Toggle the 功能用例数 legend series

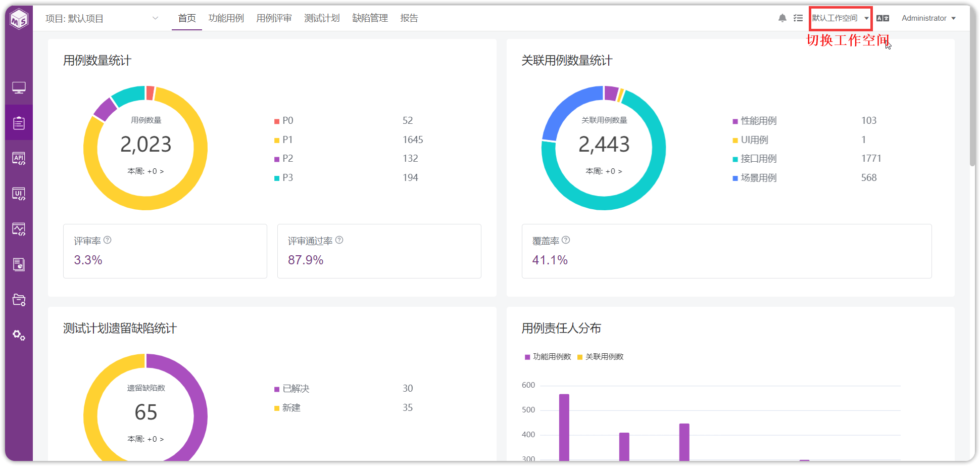pos(548,357)
